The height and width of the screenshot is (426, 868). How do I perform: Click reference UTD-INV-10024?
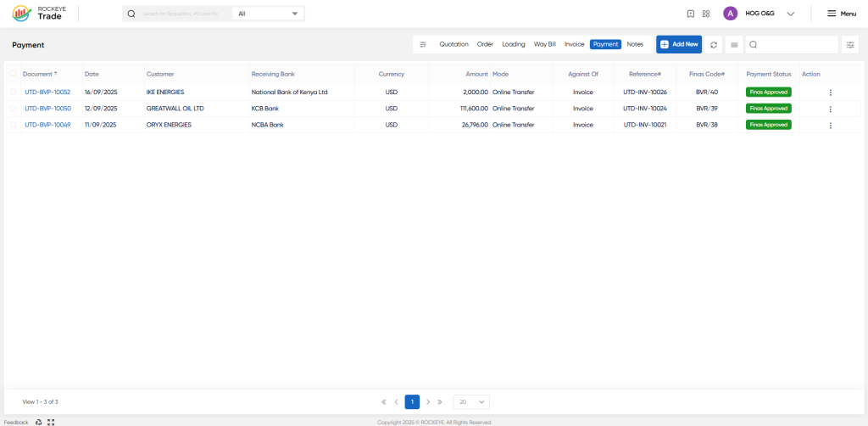point(645,109)
